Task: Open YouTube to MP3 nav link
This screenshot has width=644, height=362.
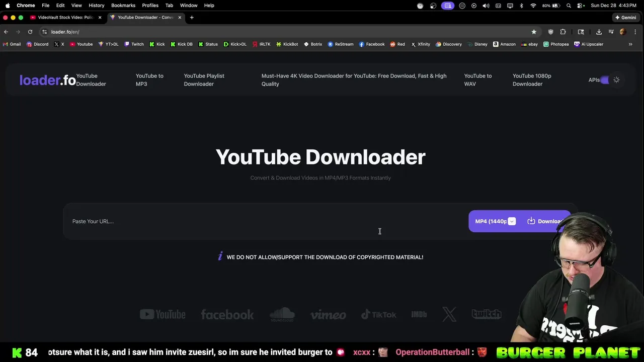Action: click(149, 80)
